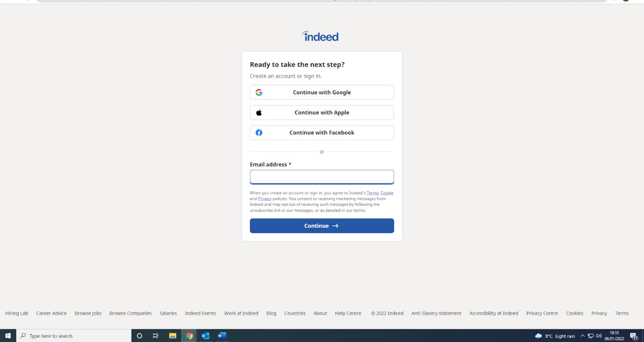Open the Privacy policy link in the consent text

[265, 199]
